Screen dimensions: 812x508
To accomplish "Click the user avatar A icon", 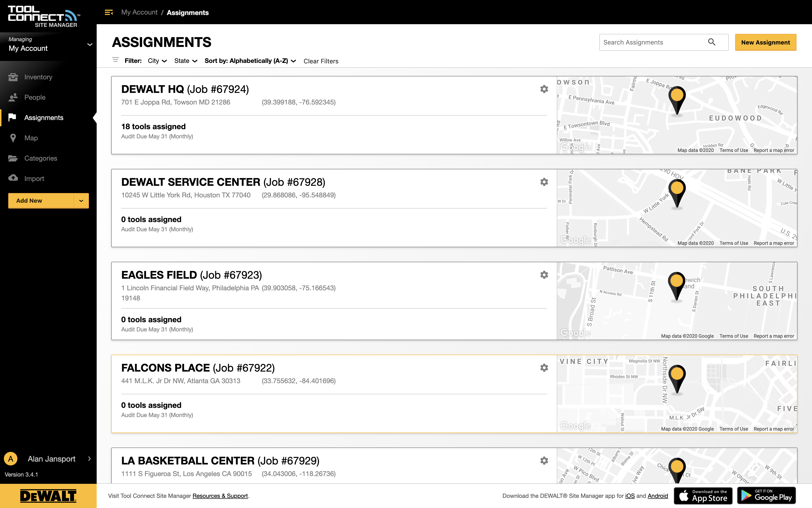I will coord(11,459).
